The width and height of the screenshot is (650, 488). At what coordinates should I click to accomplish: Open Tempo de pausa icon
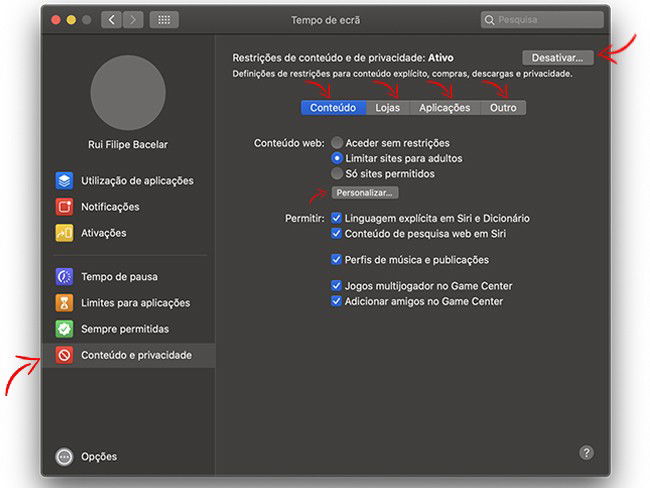pos(64,277)
